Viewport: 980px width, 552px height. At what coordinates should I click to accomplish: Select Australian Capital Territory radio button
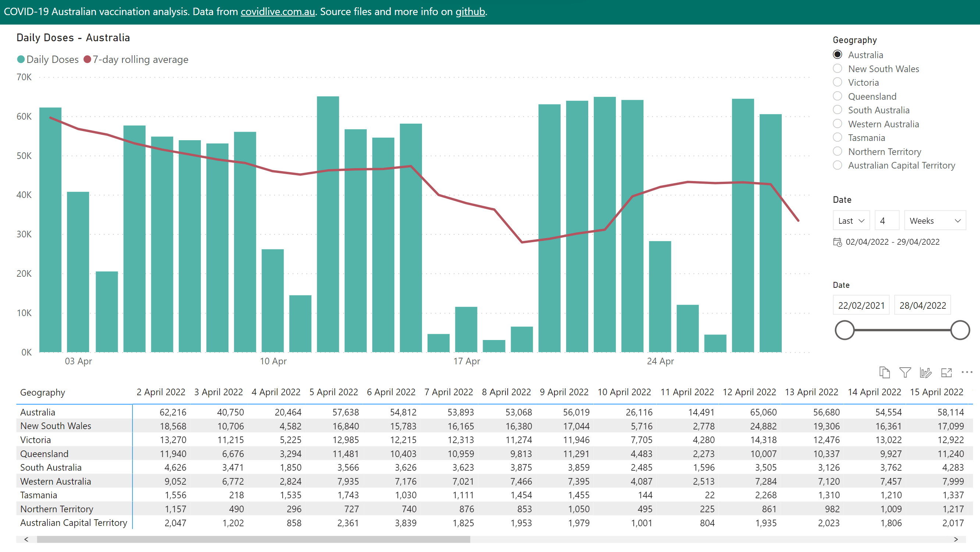coord(837,165)
